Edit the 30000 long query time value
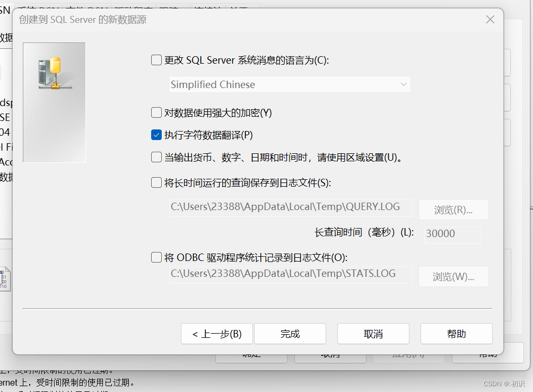 (x=452, y=234)
